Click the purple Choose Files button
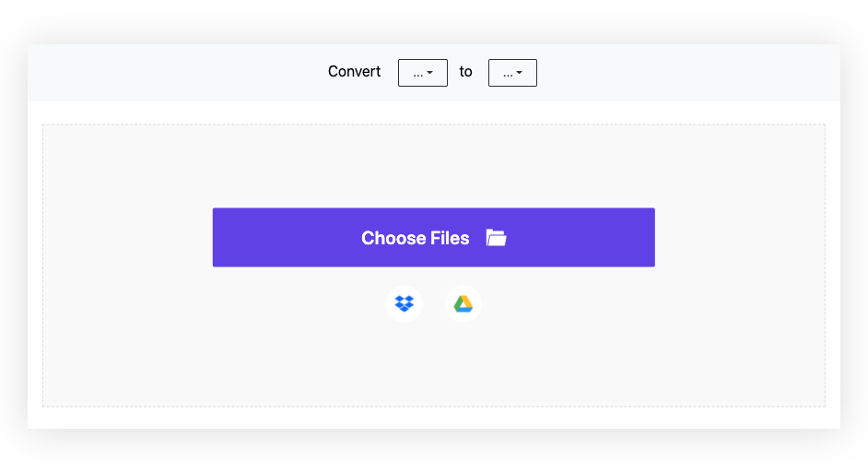This screenshot has height=473, width=868. [433, 238]
